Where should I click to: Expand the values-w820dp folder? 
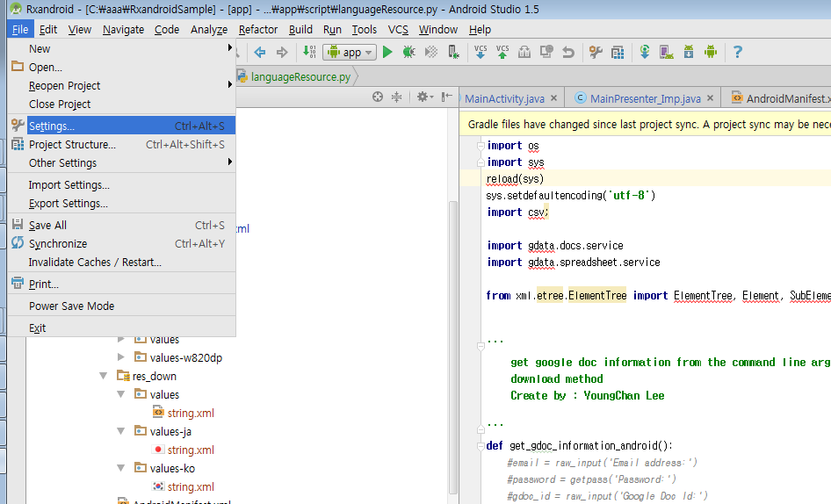121,357
